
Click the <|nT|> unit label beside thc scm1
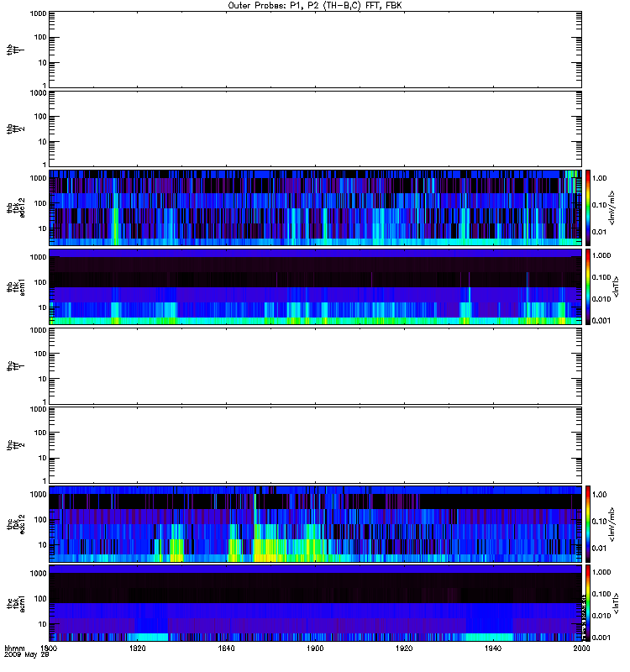(617, 604)
